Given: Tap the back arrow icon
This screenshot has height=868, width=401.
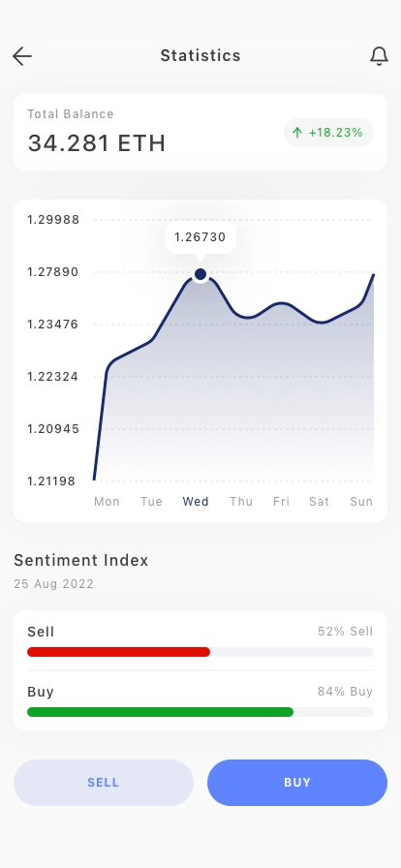Looking at the screenshot, I should coord(22,56).
